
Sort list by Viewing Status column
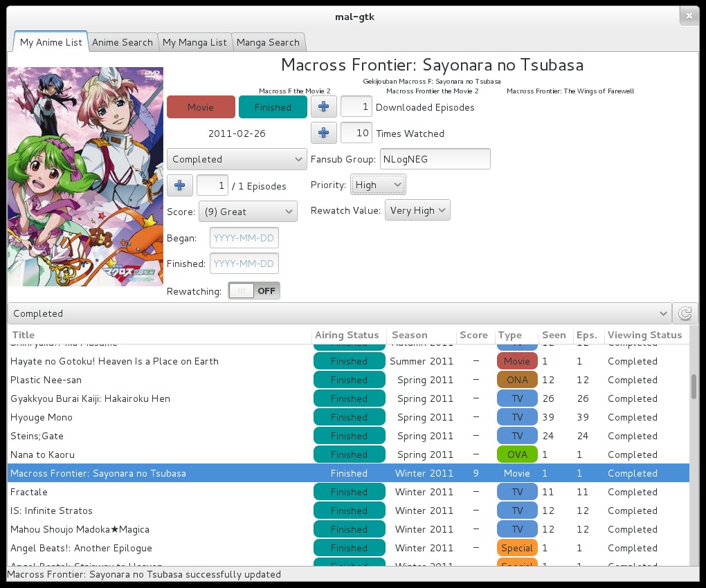pos(646,336)
